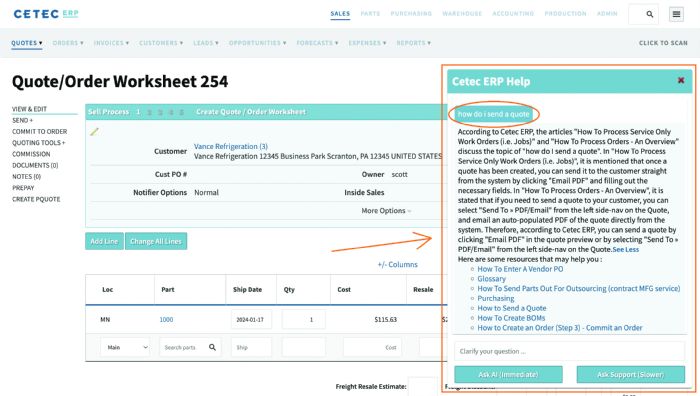This screenshot has width=700, height=396.
Task: Open How to Create an Order (Step 3) link
Action: tap(559, 328)
